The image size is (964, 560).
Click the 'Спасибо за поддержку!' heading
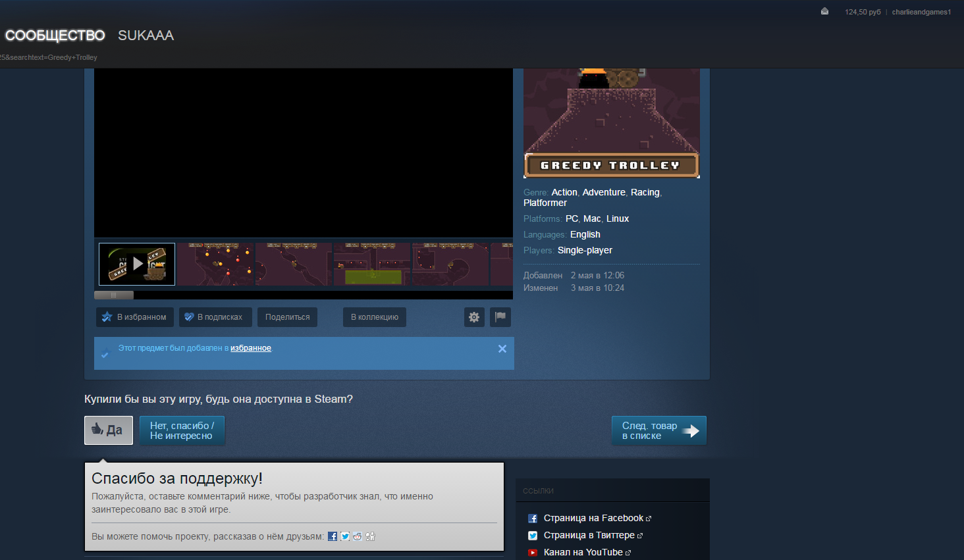[177, 478]
